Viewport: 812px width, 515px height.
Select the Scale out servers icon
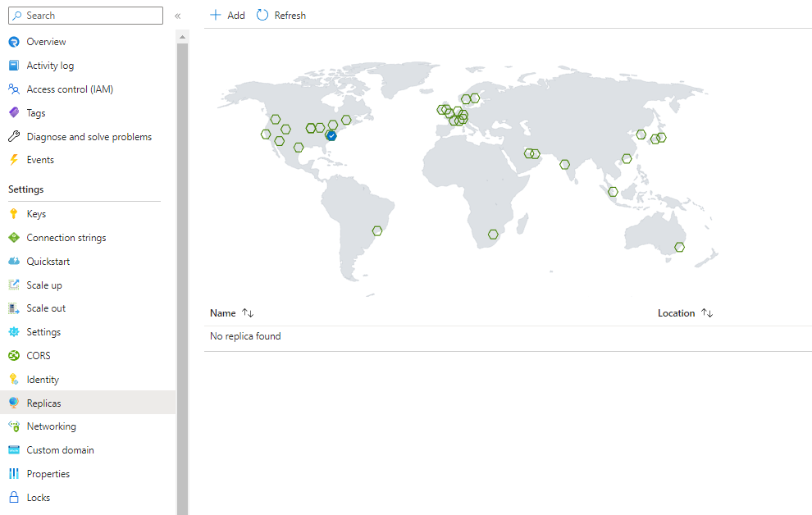[x=15, y=308]
